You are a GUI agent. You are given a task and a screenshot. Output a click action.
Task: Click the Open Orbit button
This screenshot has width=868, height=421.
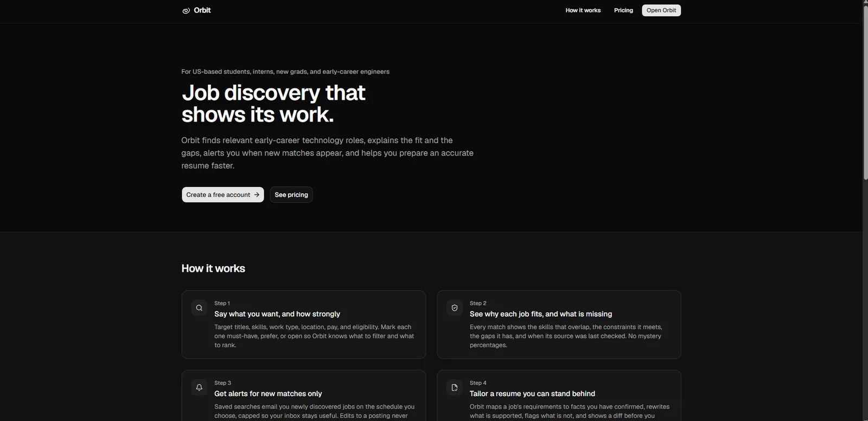(661, 10)
